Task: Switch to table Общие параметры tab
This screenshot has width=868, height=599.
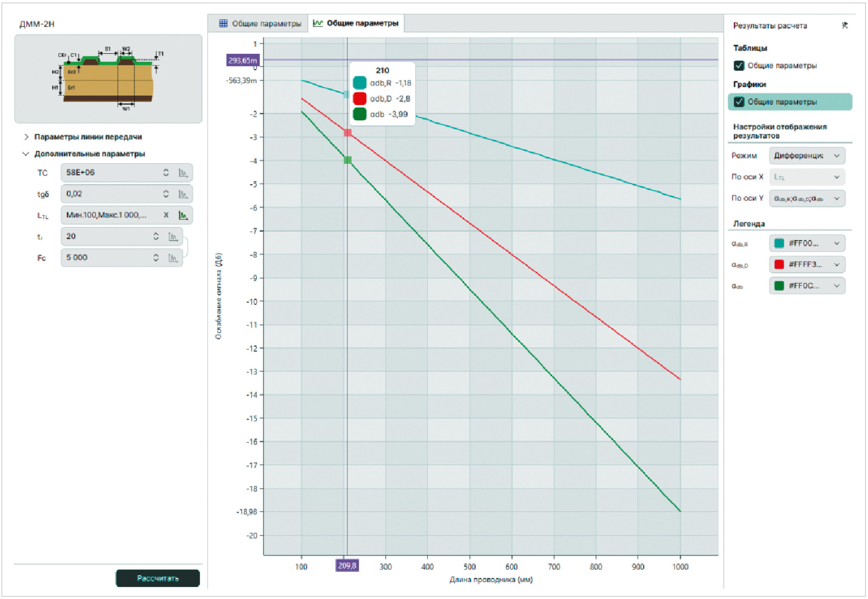Action: (x=260, y=23)
